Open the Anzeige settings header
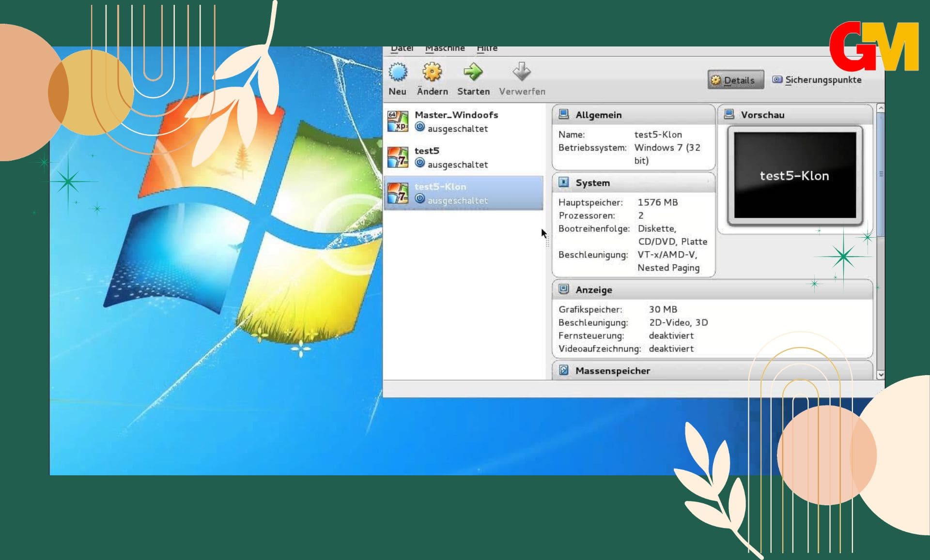930x560 pixels. tap(712, 290)
